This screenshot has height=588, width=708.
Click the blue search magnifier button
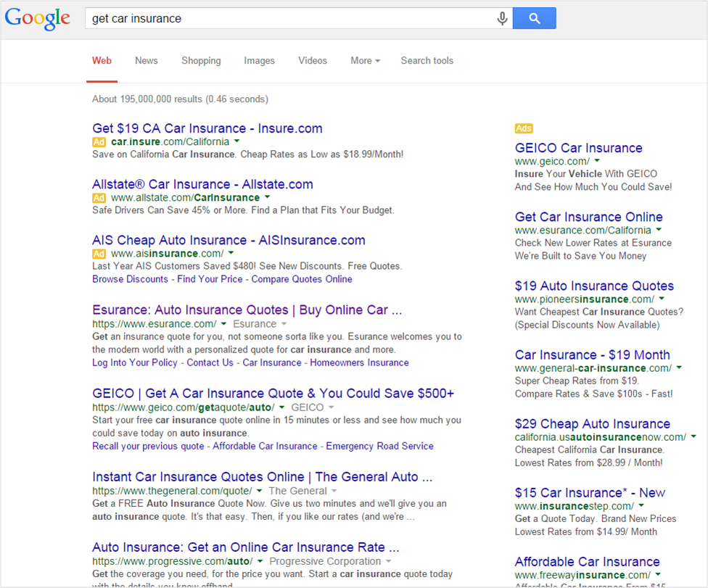coord(534,19)
